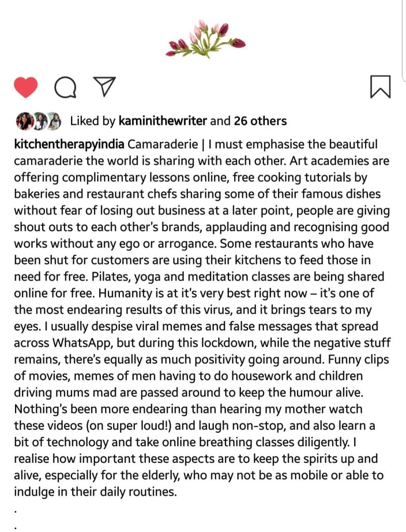The height and width of the screenshot is (532, 406).
Task: Share the post via paper plane icon
Action: click(x=104, y=86)
